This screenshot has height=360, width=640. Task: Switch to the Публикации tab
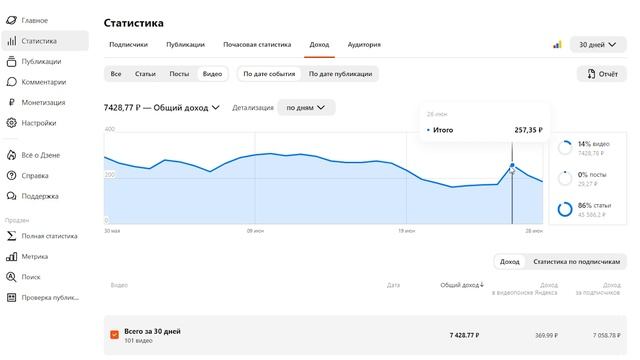coord(185,44)
